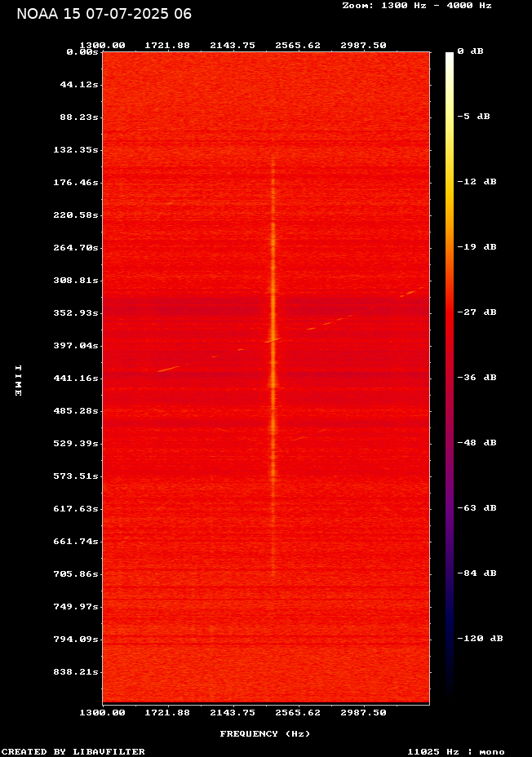Click the 0 dB mark on the color scale
Screen dimensions: 532x757
pyautogui.click(x=470, y=51)
